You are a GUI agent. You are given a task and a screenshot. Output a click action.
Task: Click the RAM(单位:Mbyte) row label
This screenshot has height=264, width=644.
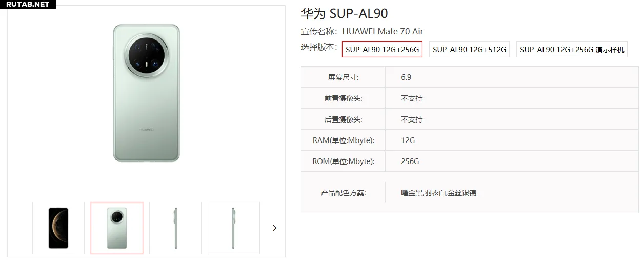coord(343,140)
